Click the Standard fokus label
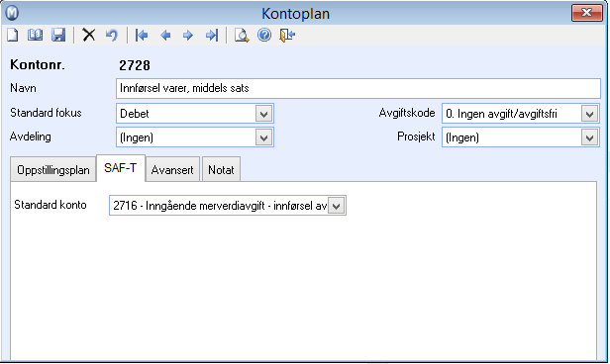Image resolution: width=610 pixels, height=364 pixels. pos(46,113)
